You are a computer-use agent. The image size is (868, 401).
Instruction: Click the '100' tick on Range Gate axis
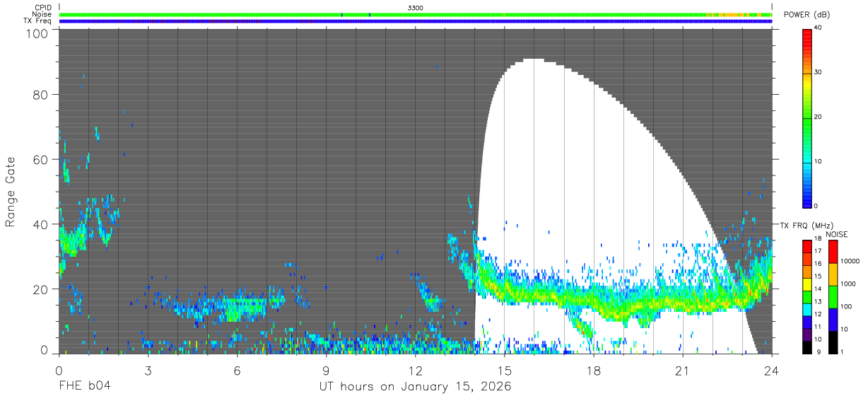(38, 33)
